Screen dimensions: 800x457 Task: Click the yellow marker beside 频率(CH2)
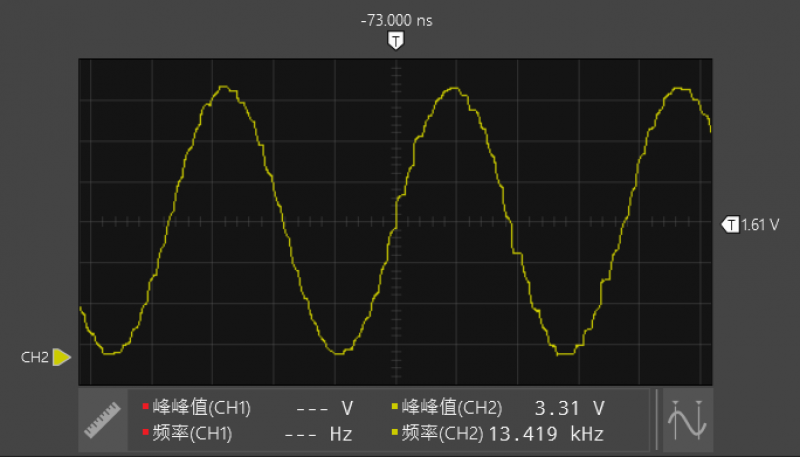(x=395, y=433)
